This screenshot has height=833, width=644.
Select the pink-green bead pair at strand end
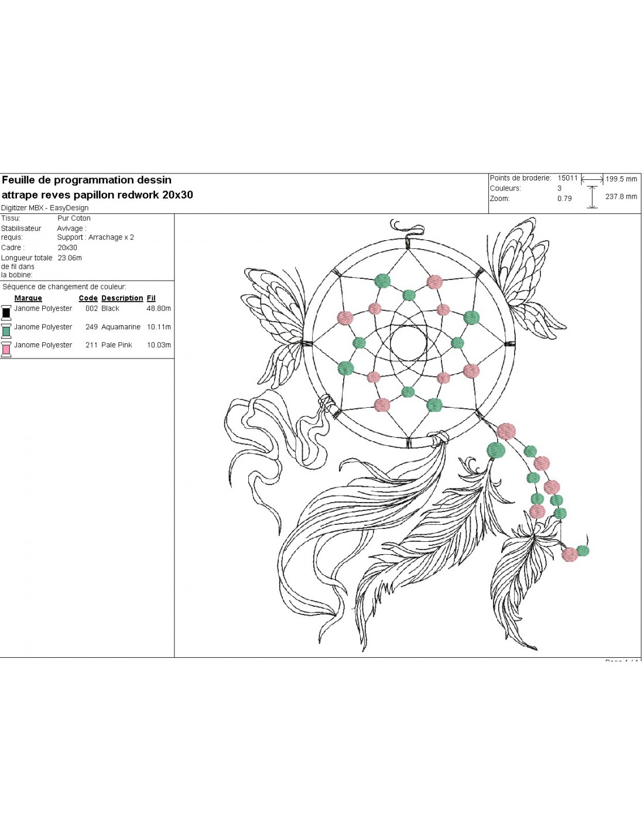[x=576, y=552]
